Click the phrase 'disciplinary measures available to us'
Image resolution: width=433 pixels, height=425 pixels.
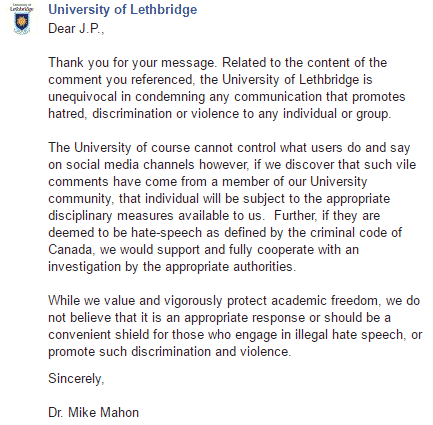155,216
